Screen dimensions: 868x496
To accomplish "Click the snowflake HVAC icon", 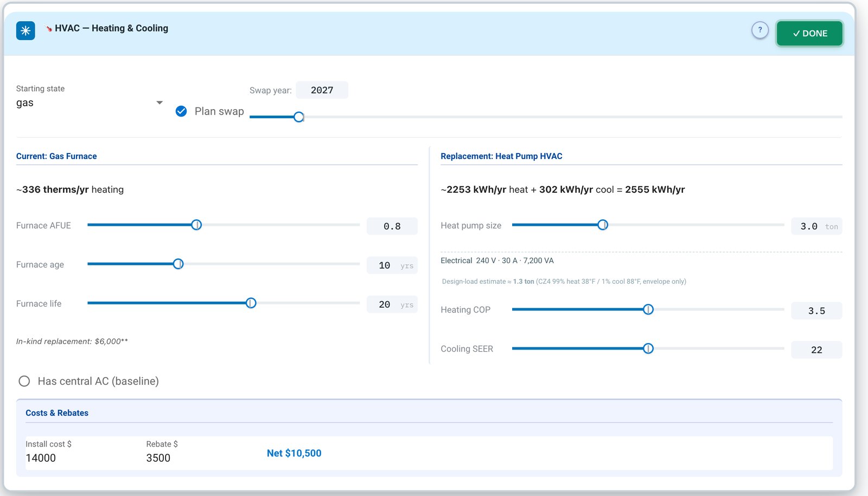I will (x=25, y=31).
